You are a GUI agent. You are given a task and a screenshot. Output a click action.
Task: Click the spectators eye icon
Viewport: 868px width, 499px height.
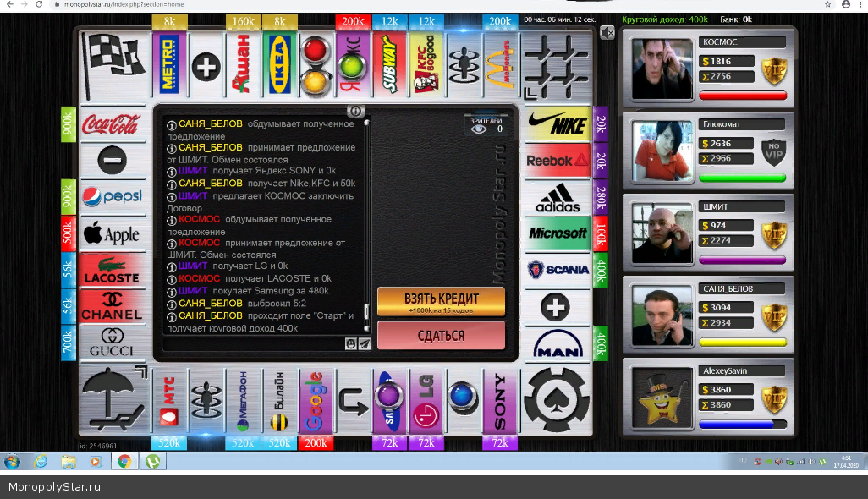[x=479, y=129]
